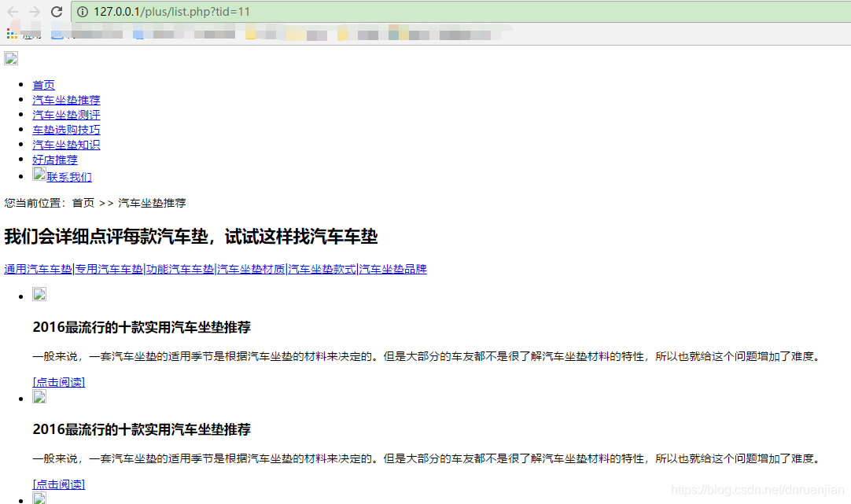851x504 pixels.
Task: Click the second article's [点击阅读] link
Action: [59, 484]
